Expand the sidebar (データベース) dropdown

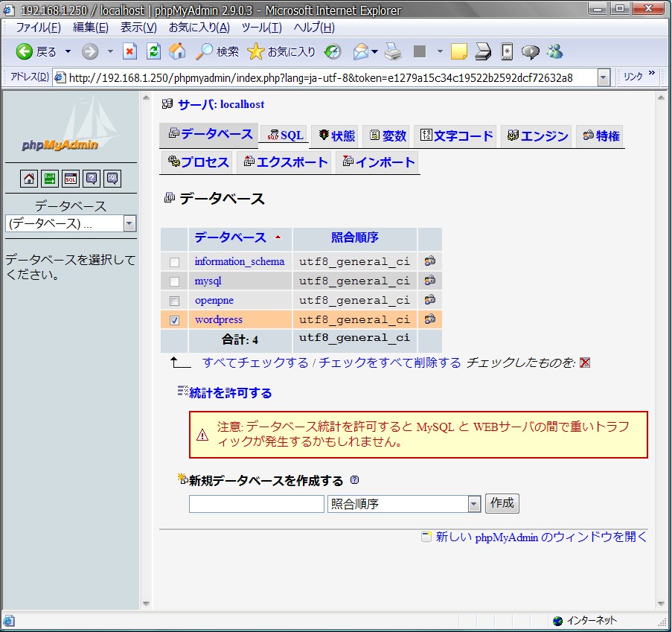[x=129, y=223]
